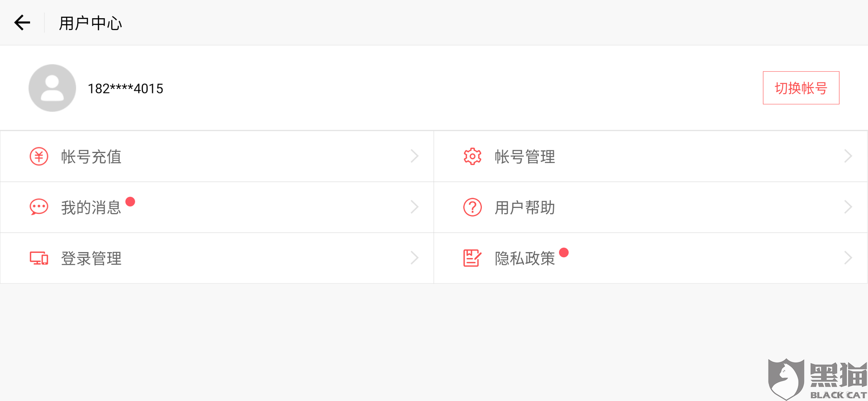
Task: Expand chevron on the 登录管理 row
Action: click(415, 258)
